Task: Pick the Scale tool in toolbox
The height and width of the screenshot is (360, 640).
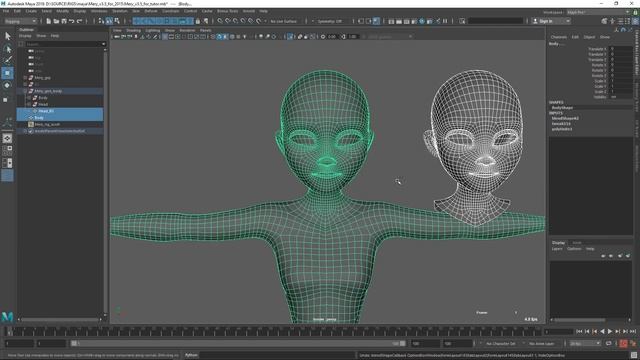Action: click(6, 100)
